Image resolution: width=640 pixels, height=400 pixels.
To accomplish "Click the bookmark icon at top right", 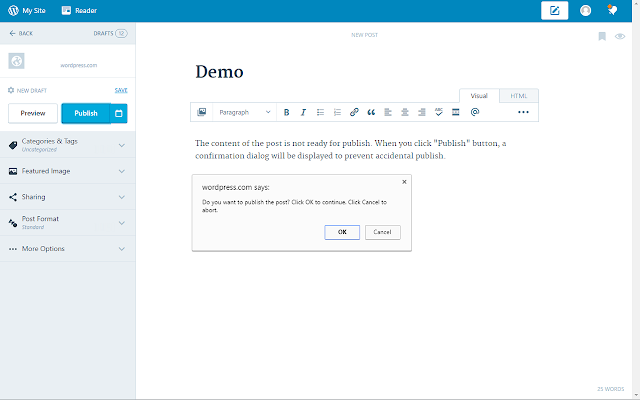I will tap(602, 36).
